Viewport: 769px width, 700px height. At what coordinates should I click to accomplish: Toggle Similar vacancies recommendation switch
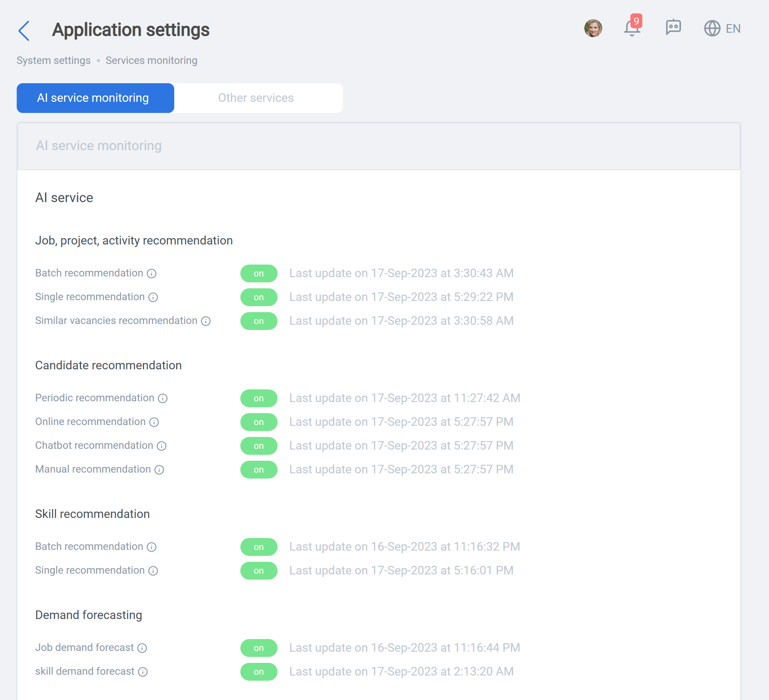pos(259,321)
